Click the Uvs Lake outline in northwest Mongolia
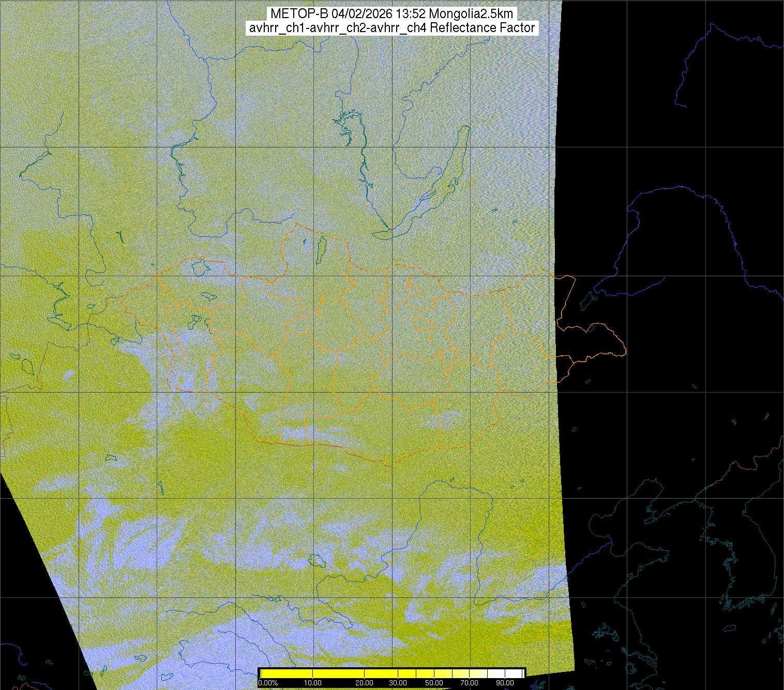 click(x=200, y=268)
